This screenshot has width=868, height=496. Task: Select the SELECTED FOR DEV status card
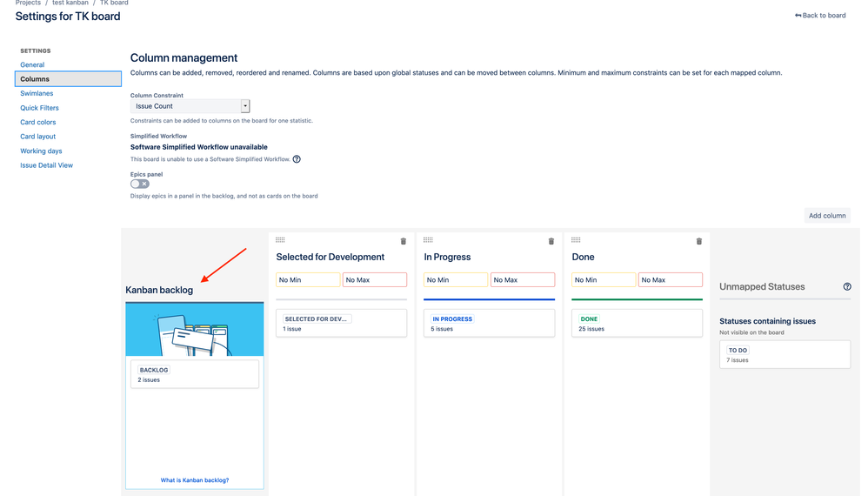pos(341,324)
